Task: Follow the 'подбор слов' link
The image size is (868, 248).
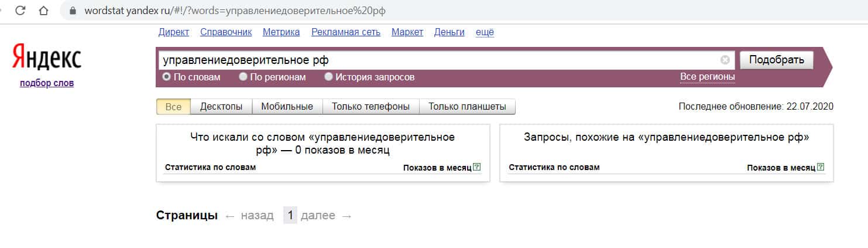Action: pos(47,83)
